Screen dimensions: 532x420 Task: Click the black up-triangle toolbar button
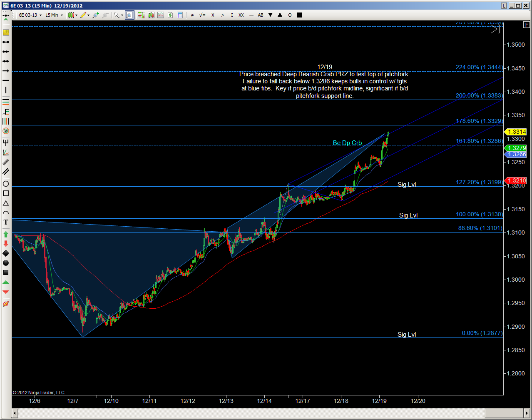tap(280, 15)
